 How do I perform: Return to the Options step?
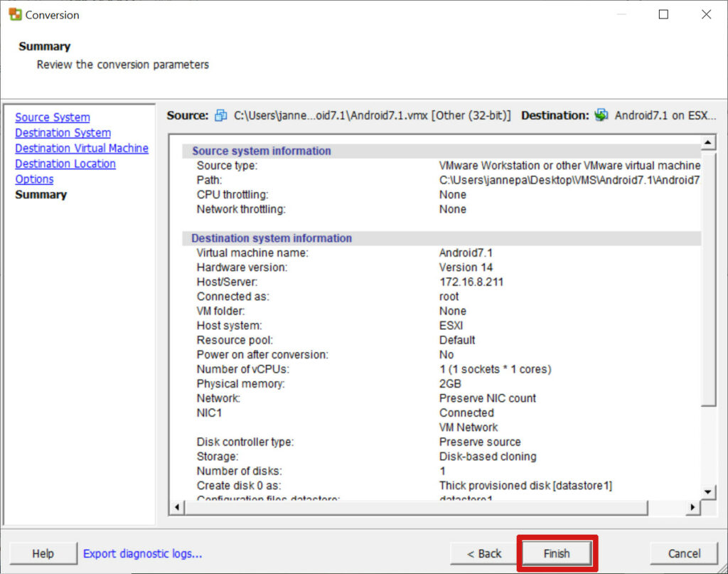pyautogui.click(x=34, y=179)
